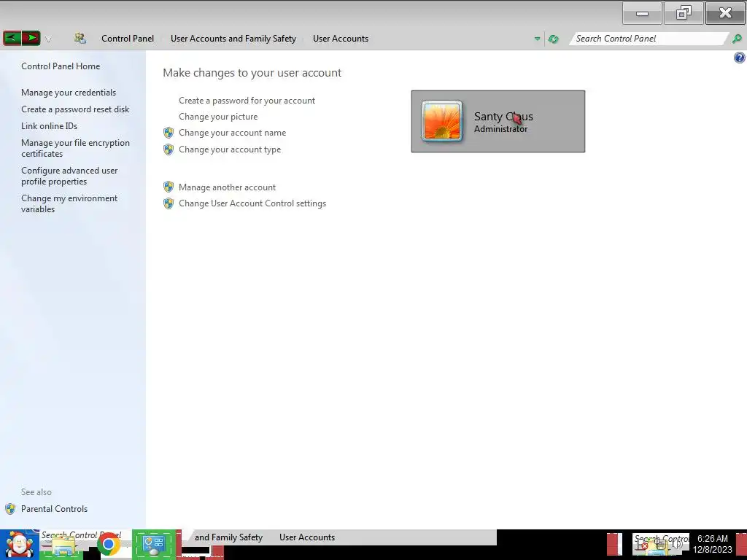Click shield icon beside Change your account type
The width and height of the screenshot is (747, 560).
(x=169, y=149)
